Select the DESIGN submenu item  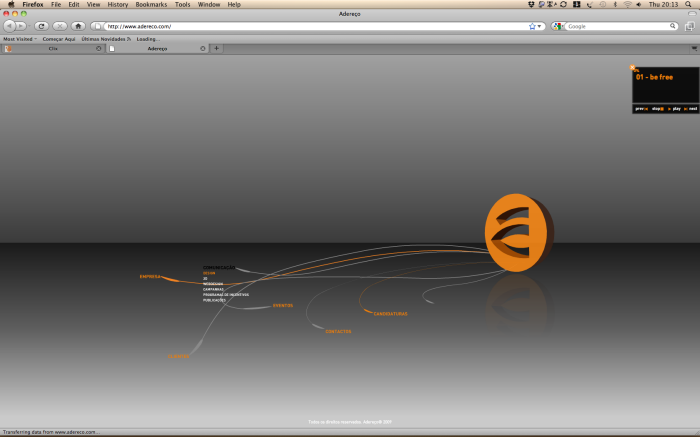point(209,273)
